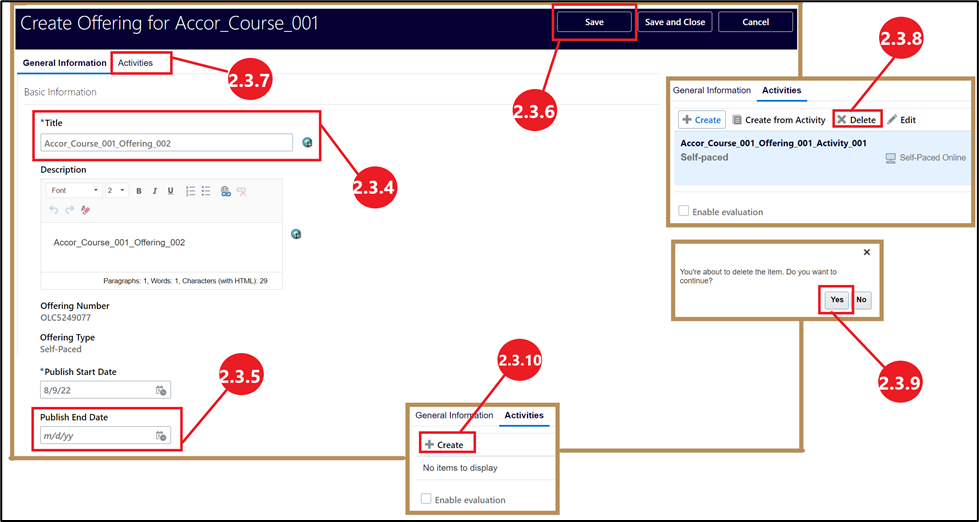Toggle underline formatting in Description editor

coord(170,191)
